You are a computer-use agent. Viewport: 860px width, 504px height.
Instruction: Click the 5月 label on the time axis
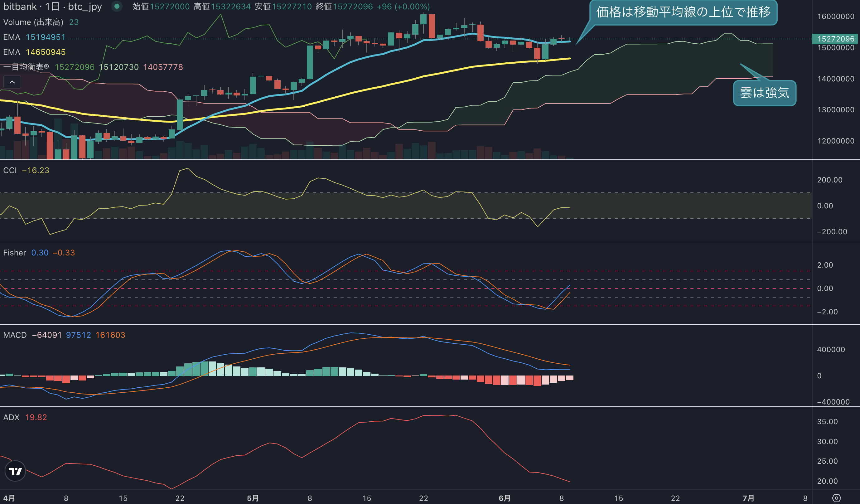click(x=253, y=498)
